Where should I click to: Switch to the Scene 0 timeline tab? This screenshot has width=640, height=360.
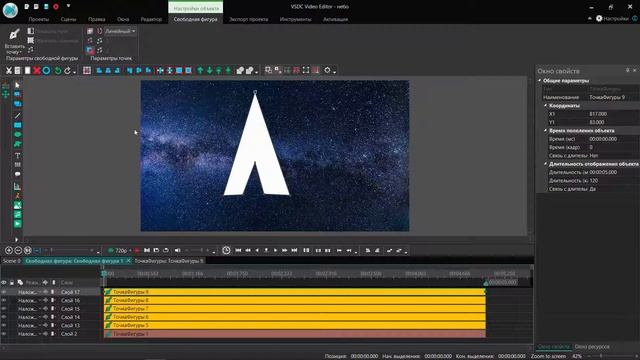tap(11, 261)
